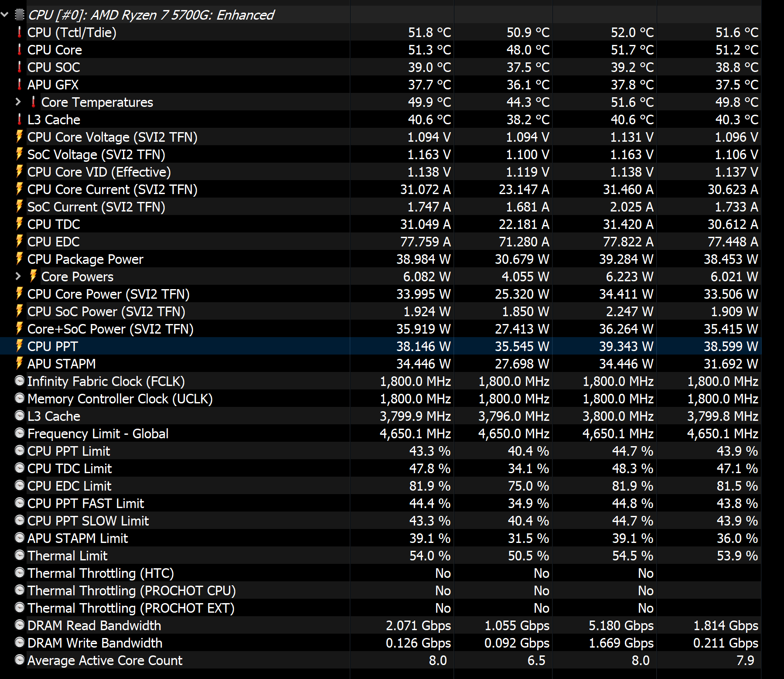Click thermometer icon beside Core Temperatures
784x679 pixels.
click(33, 102)
